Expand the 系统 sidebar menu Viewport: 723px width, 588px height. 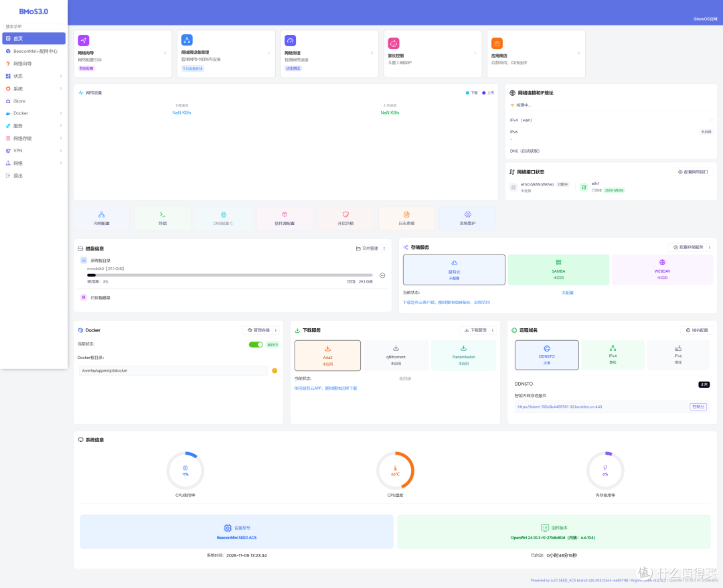pos(33,88)
